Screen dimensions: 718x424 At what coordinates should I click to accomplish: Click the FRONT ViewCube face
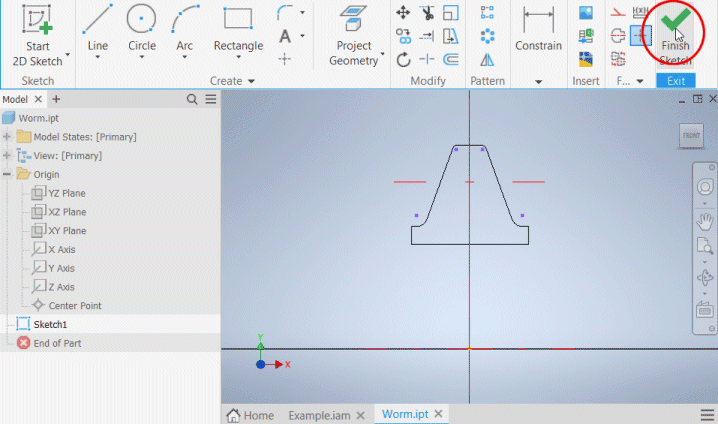tap(691, 136)
